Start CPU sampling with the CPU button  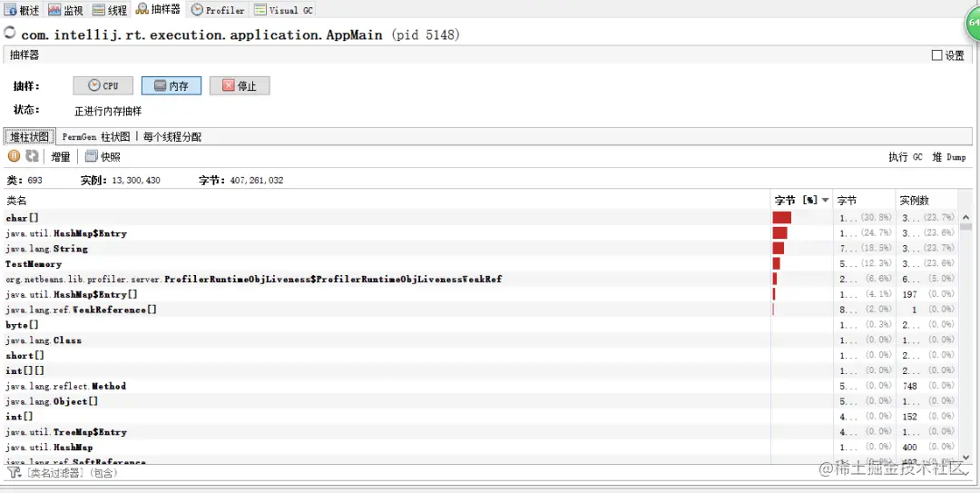point(103,85)
